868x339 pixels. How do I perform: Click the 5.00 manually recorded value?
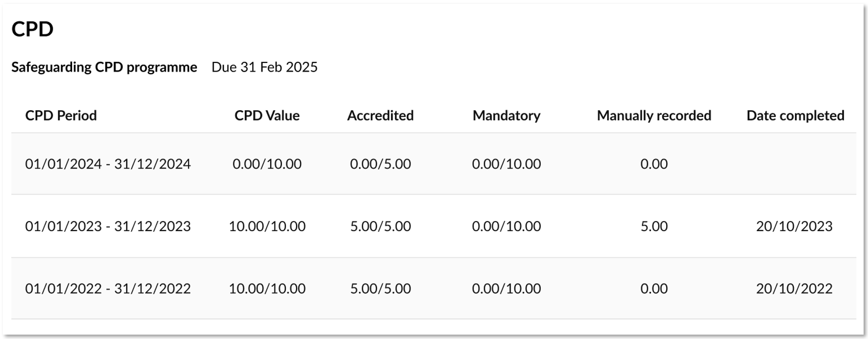pos(654,226)
